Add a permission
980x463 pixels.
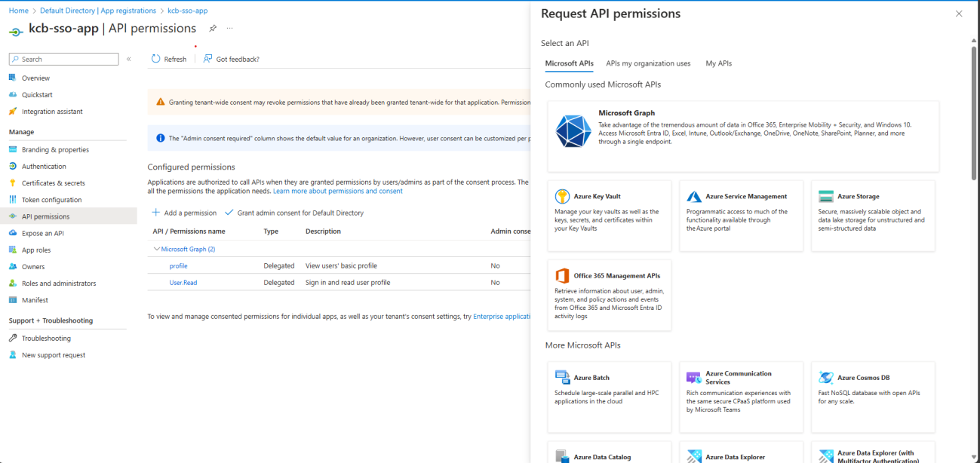click(184, 213)
